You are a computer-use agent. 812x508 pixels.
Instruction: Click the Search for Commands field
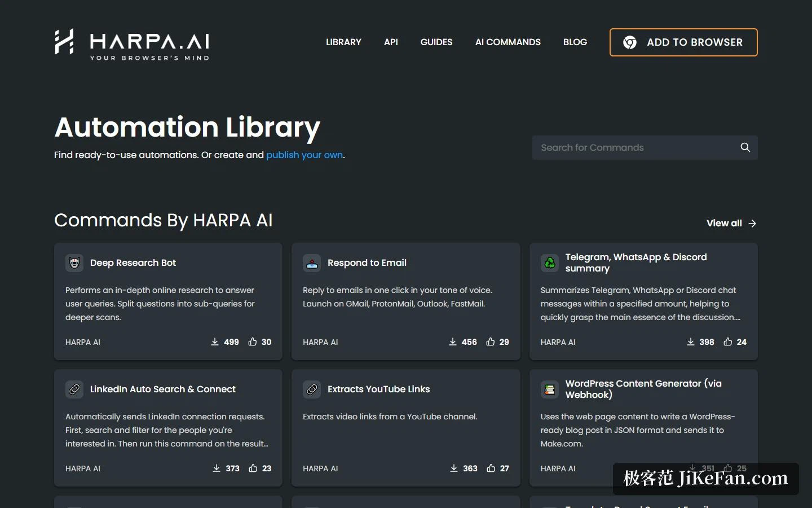tap(645, 147)
